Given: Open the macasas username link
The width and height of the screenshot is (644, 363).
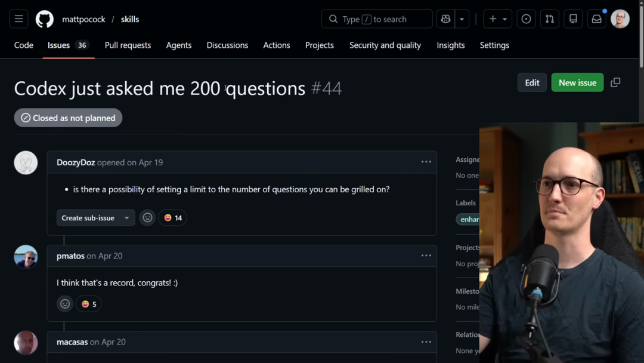Looking at the screenshot, I should tap(72, 342).
